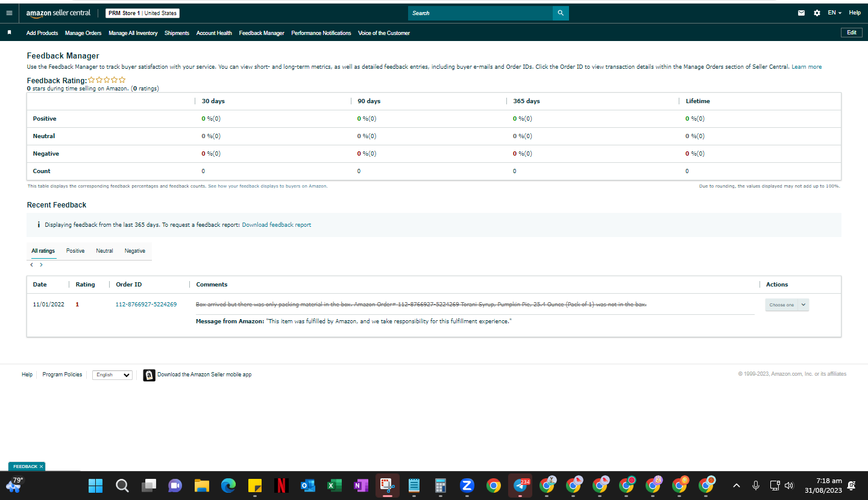Select the All ratings tab
This screenshot has width=868, height=500.
(x=43, y=251)
